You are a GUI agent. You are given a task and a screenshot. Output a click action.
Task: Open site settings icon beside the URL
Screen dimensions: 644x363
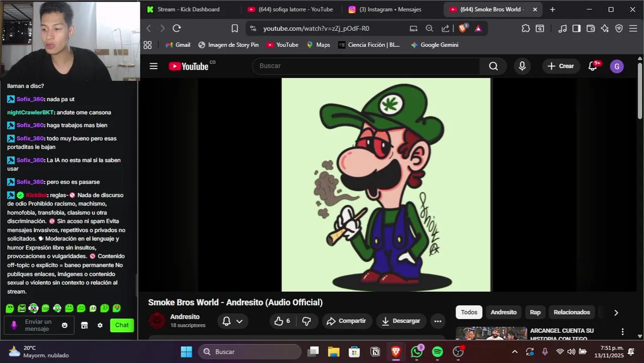253,29
